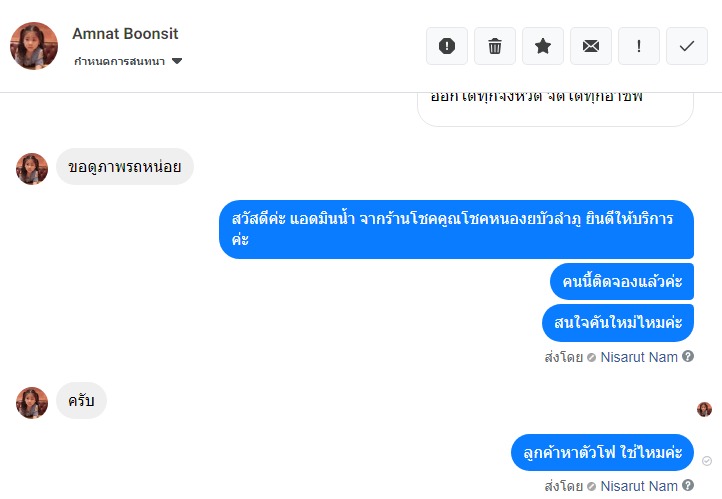Screen dimensions: 722x499
Task: Click first Nisarut Nam sender link
Action: 639,356
